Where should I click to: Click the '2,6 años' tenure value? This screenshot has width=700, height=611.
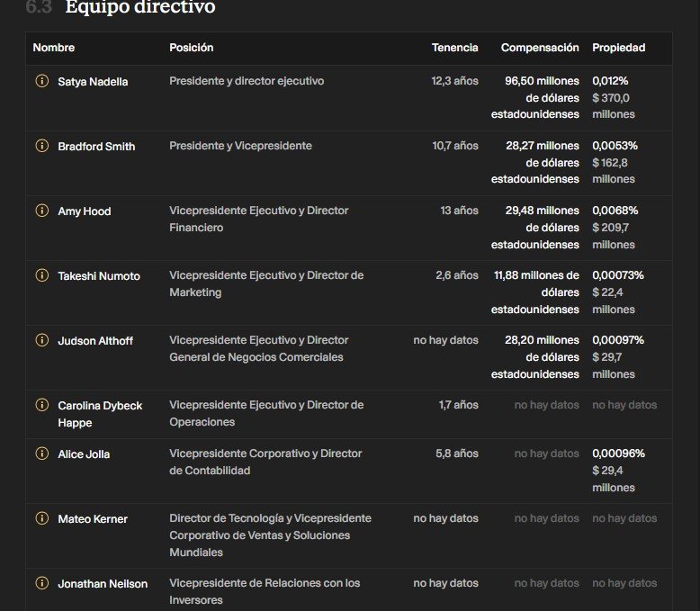(457, 275)
